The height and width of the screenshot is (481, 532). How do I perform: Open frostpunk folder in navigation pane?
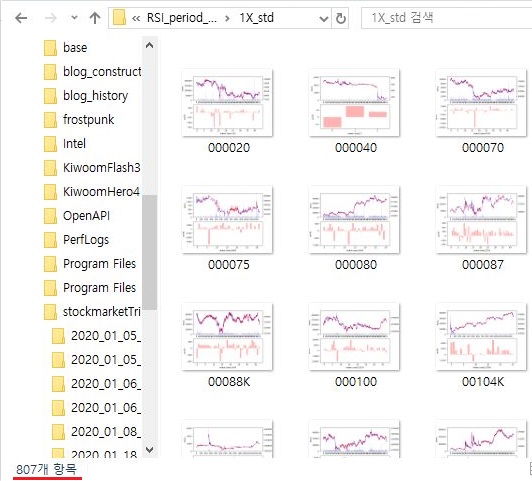89,120
